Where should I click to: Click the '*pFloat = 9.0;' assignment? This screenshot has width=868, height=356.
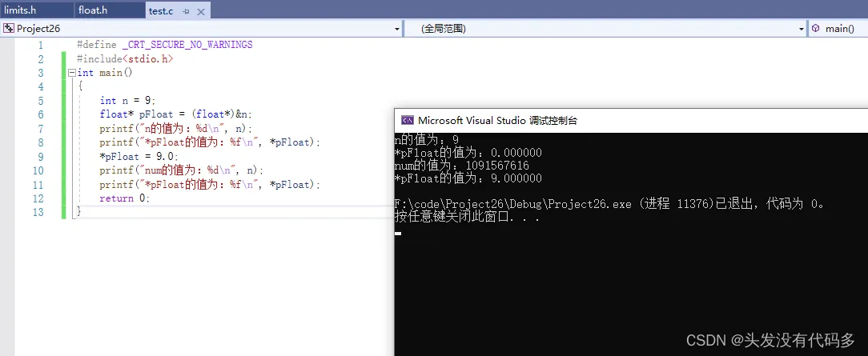tap(139, 157)
